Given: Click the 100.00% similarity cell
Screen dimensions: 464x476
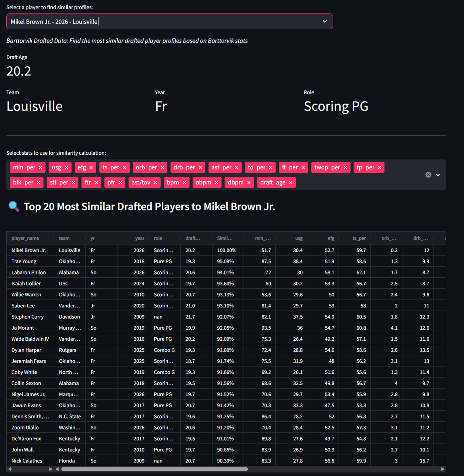Looking at the screenshot, I should pyautogui.click(x=228, y=250).
